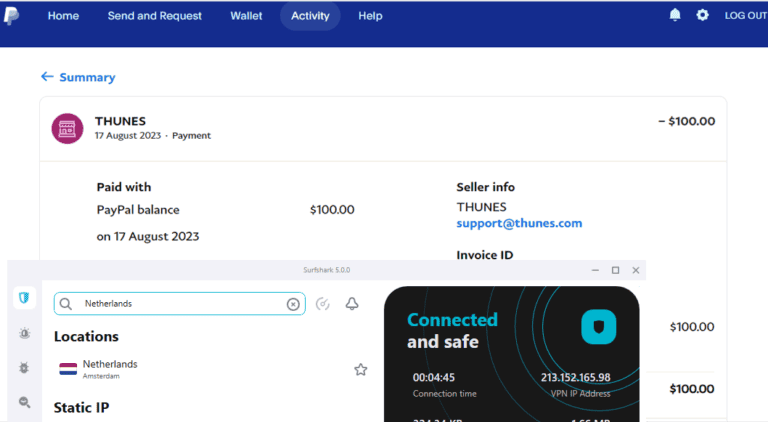Open Send and Request page

[154, 16]
